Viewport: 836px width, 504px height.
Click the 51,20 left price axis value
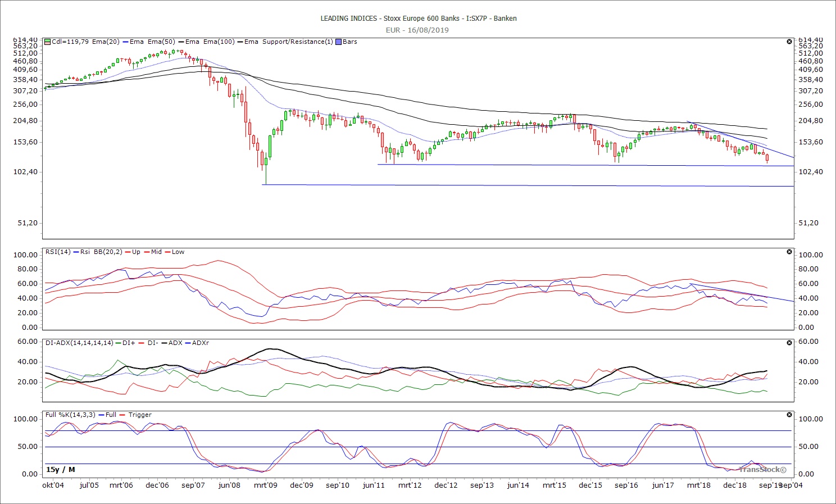pos(28,223)
